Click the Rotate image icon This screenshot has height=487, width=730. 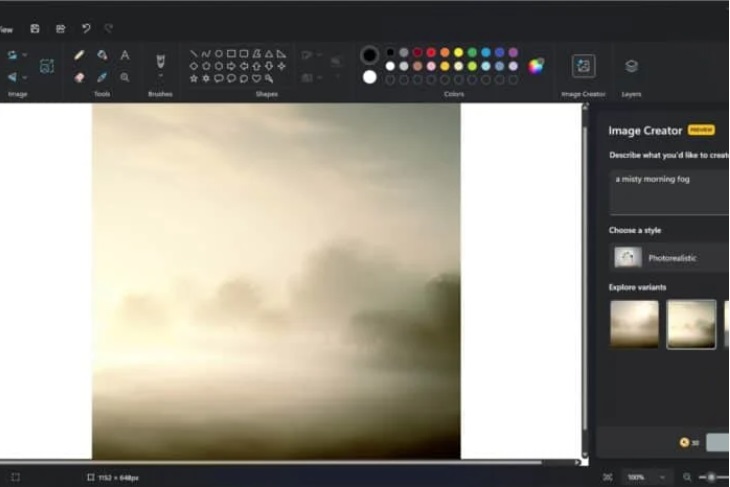coord(13,55)
